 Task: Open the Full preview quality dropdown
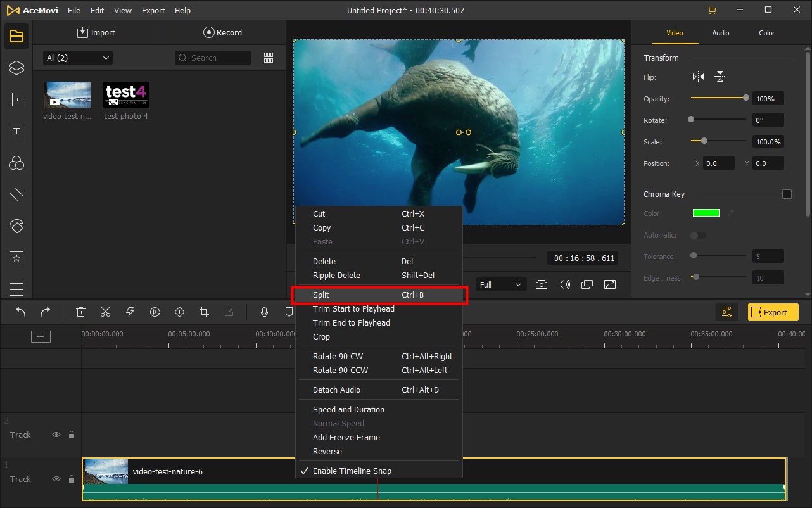[x=501, y=284]
